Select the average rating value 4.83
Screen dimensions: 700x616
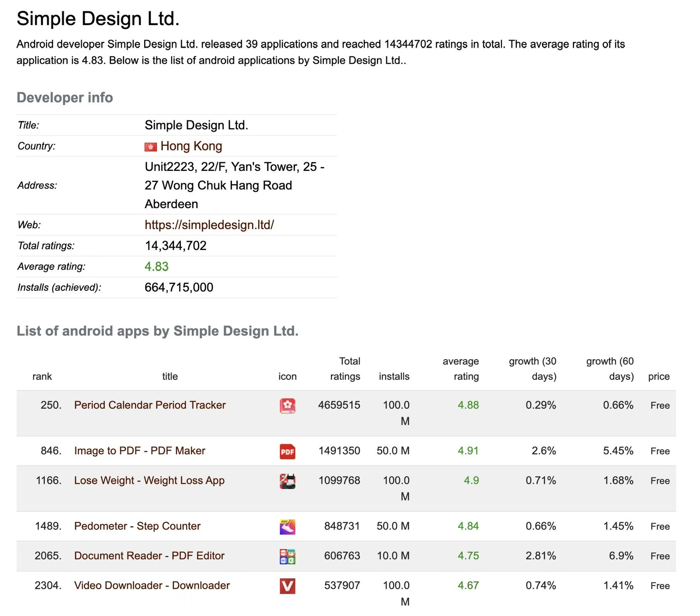tap(156, 267)
